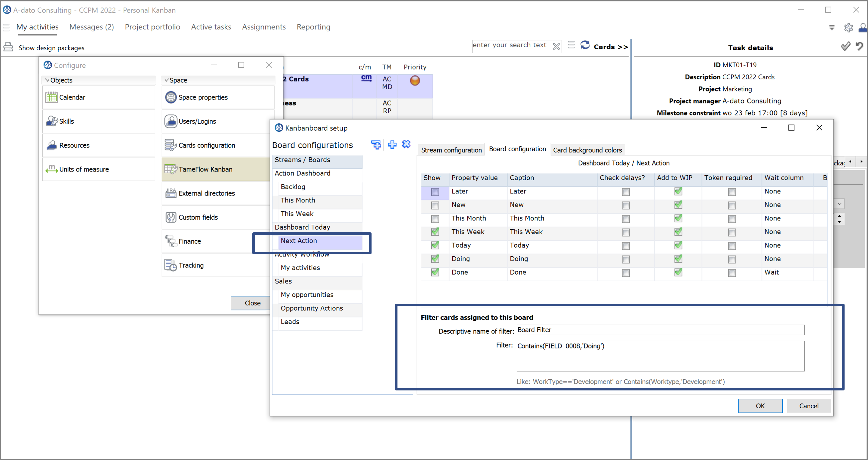Click the Descriptive name of filter field
This screenshot has height=460, width=868.
click(x=661, y=330)
